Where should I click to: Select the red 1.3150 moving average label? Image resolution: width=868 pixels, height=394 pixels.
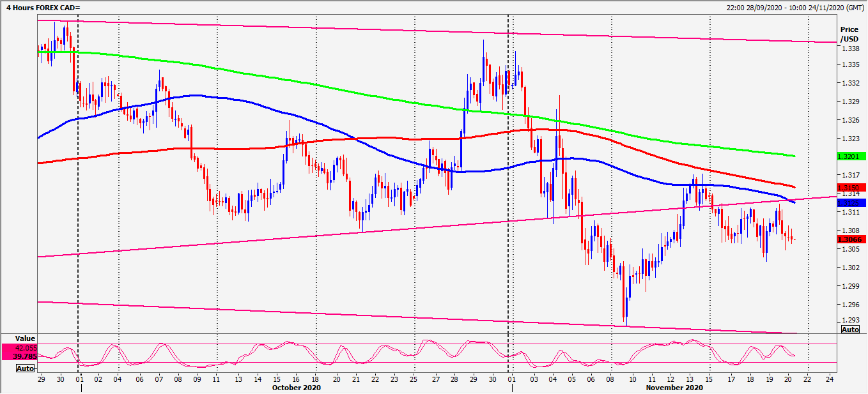click(851, 188)
